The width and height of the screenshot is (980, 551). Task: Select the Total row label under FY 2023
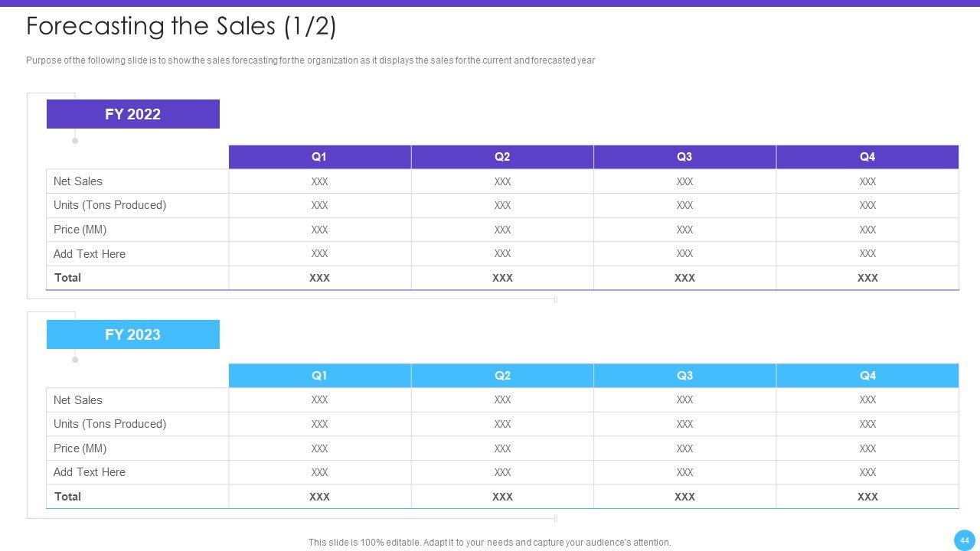[67, 497]
